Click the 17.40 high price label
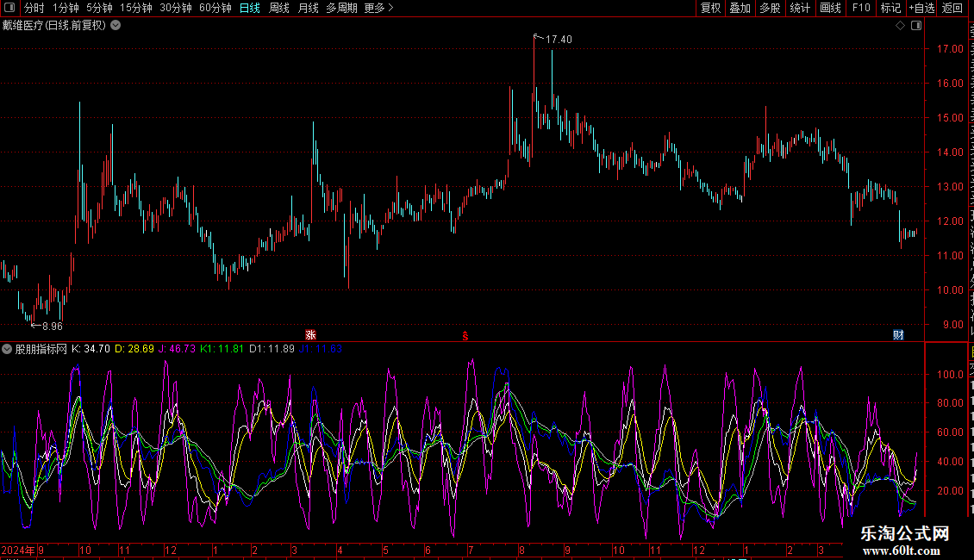The image size is (974, 560). tap(559, 39)
